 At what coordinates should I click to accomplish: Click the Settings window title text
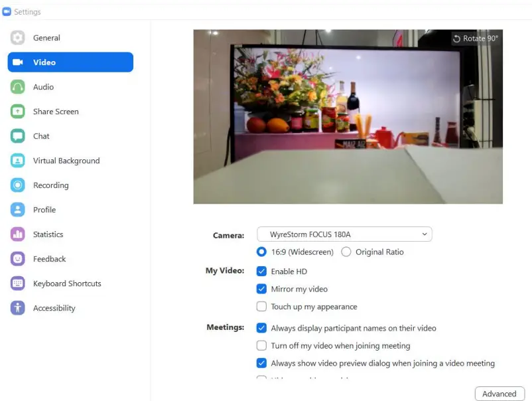coord(27,12)
